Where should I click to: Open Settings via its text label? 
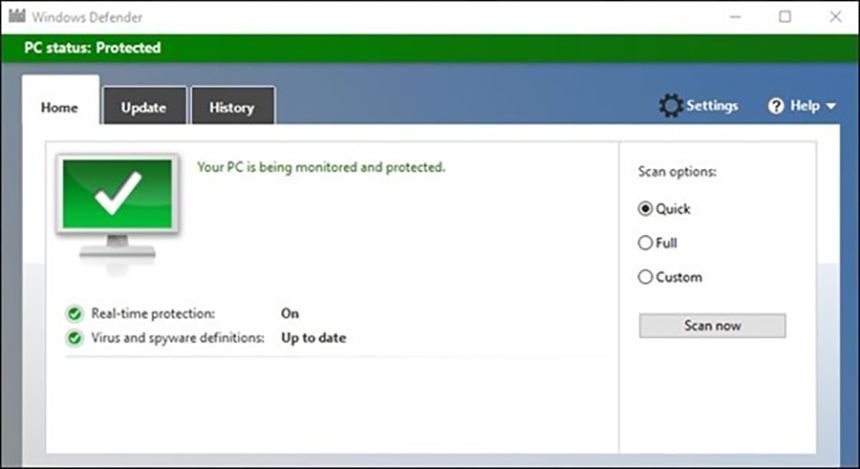(x=712, y=106)
